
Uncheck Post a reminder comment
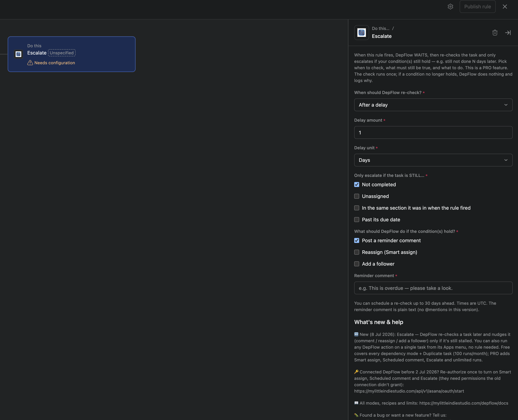(x=357, y=240)
